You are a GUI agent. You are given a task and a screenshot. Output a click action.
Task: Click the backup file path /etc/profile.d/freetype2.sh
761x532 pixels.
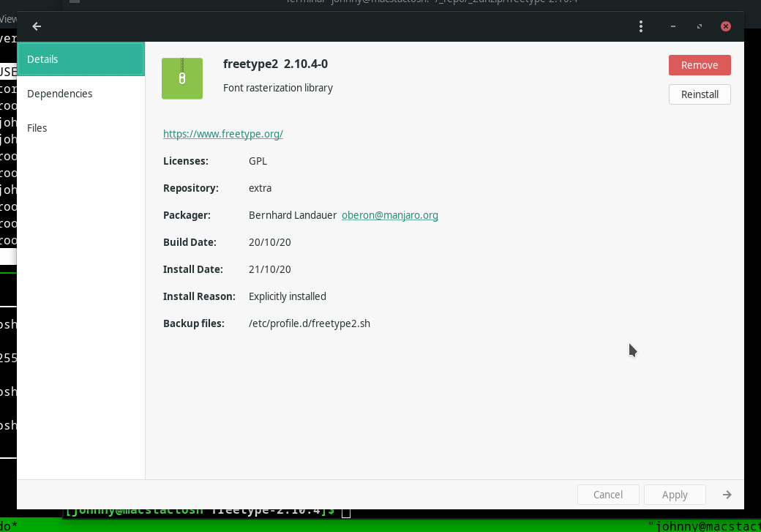[x=309, y=323]
